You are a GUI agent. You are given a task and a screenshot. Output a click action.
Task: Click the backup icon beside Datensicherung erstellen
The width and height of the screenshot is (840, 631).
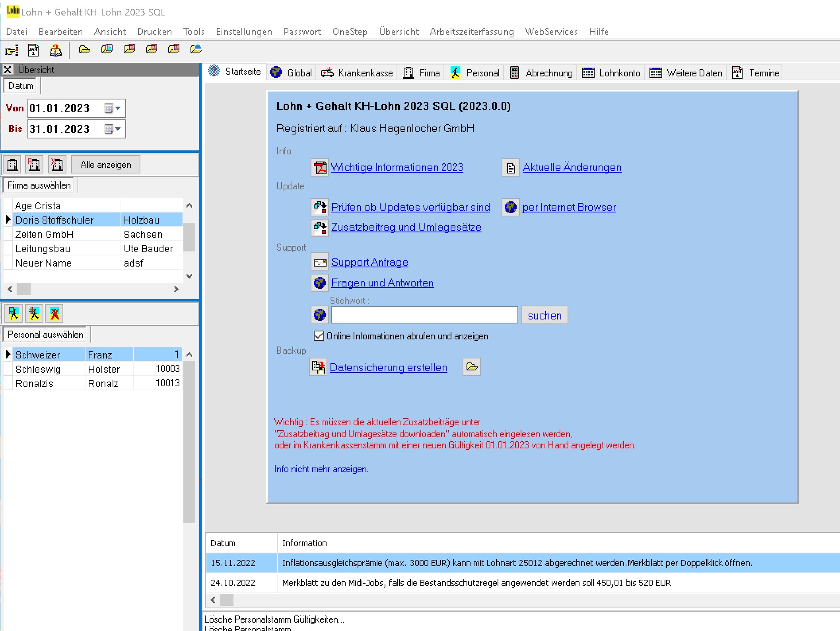coord(318,367)
